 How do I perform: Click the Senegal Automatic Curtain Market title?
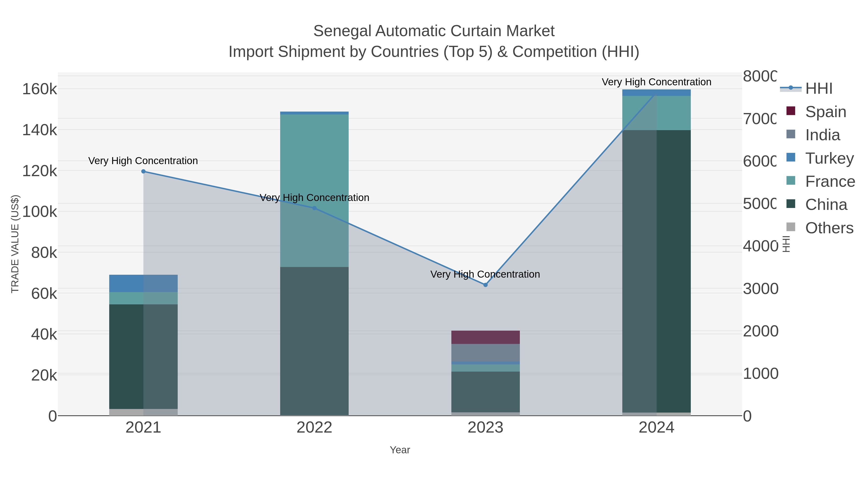click(x=434, y=31)
